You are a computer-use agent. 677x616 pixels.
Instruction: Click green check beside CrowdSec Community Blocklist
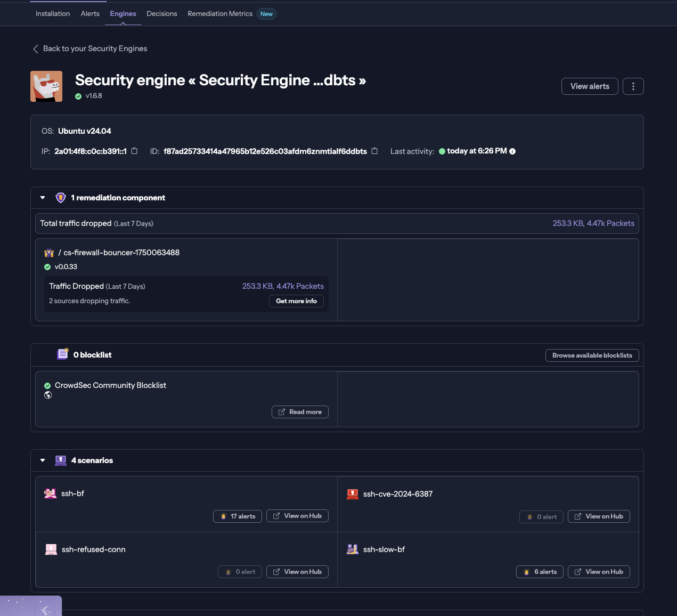pos(47,386)
